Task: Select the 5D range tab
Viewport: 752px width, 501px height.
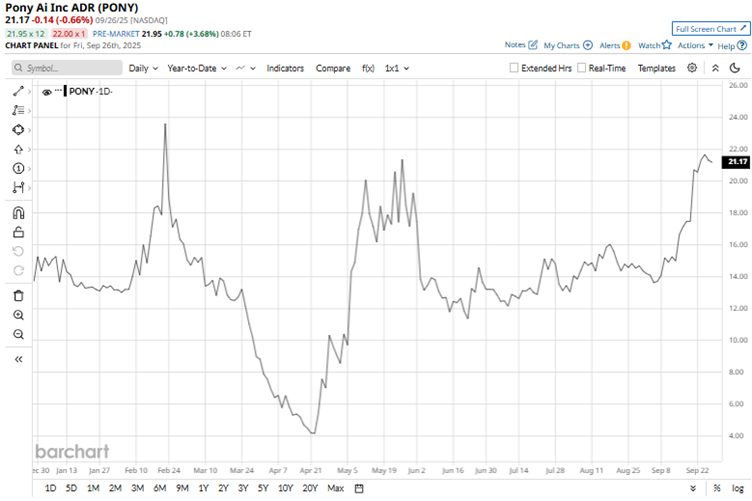Action: pos(71,488)
